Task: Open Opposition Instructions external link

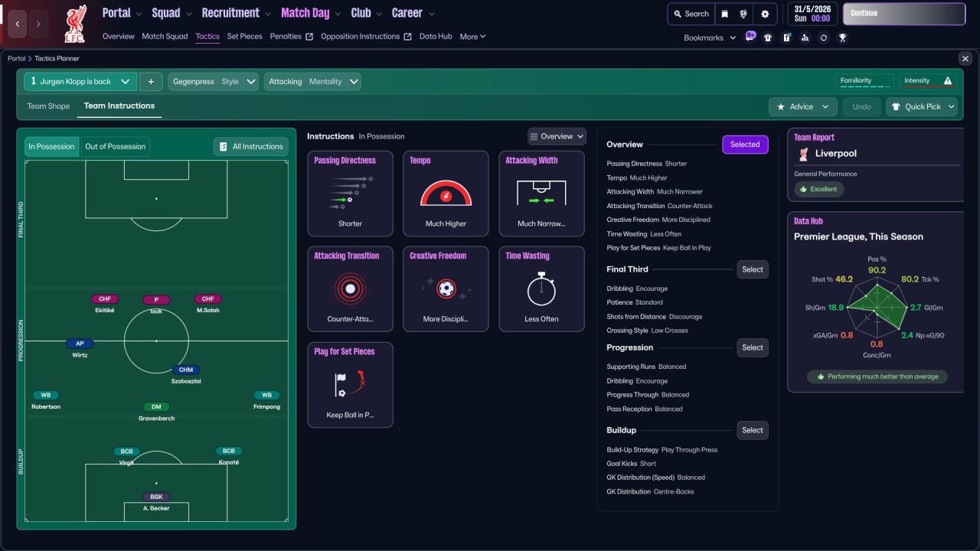Action: 366,36
